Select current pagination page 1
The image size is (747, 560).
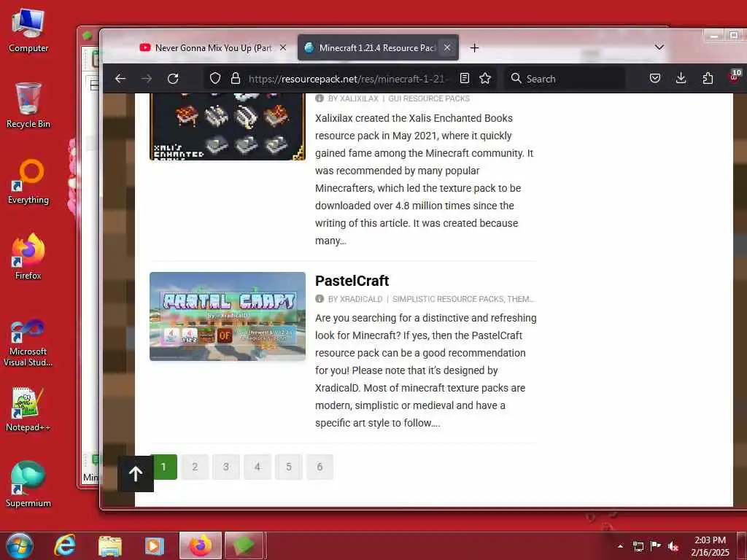point(164,467)
